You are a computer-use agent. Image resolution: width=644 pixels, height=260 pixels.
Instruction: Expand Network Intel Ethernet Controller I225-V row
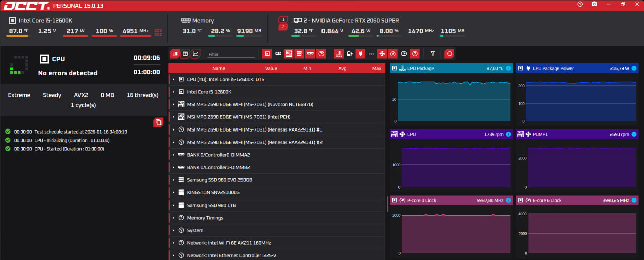pos(173,255)
